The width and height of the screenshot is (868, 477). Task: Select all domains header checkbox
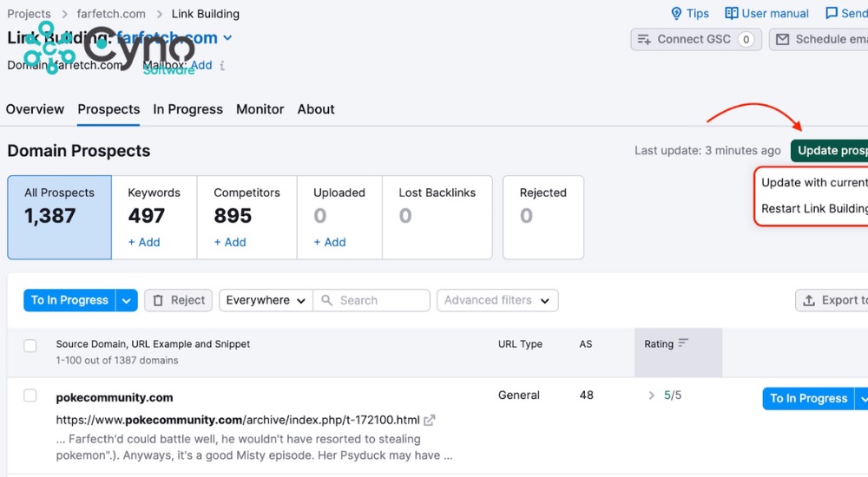[30, 346]
